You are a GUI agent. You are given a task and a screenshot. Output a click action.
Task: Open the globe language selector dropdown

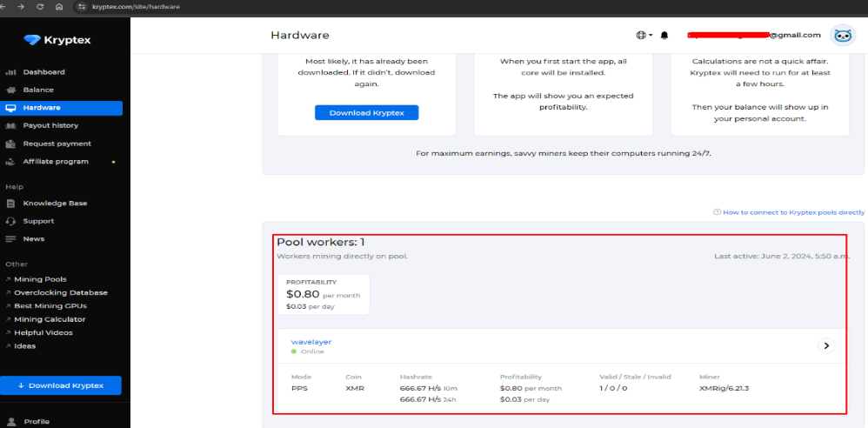pos(644,35)
